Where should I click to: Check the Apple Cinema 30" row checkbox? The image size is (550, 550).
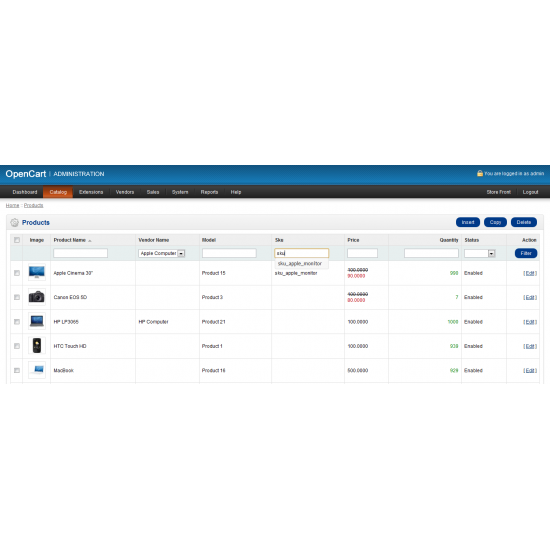coord(16,273)
